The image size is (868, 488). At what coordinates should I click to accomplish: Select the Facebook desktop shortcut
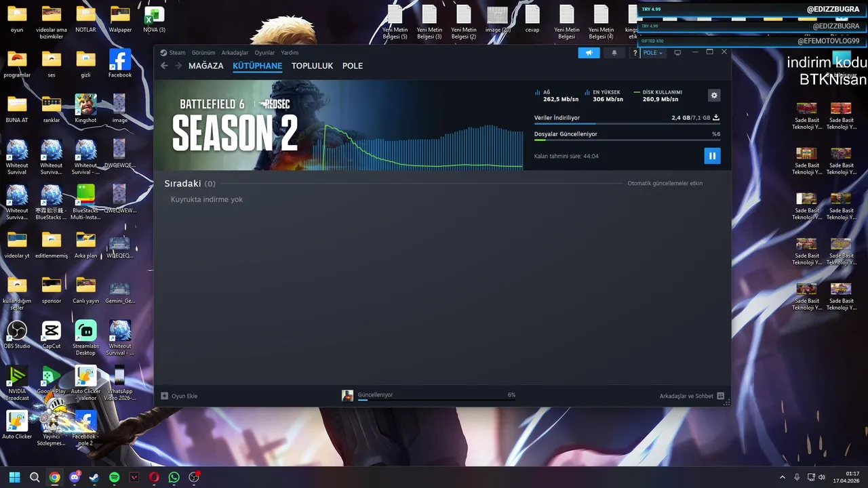[120, 64]
